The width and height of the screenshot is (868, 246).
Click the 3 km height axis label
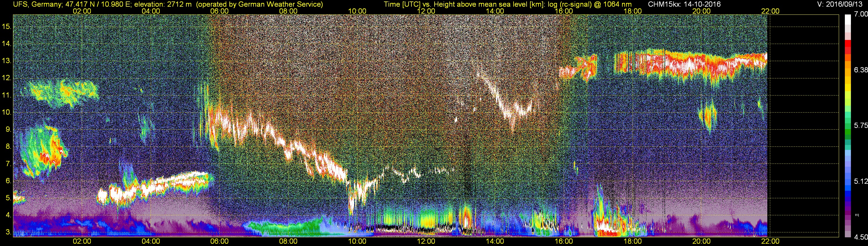[x=8, y=232]
